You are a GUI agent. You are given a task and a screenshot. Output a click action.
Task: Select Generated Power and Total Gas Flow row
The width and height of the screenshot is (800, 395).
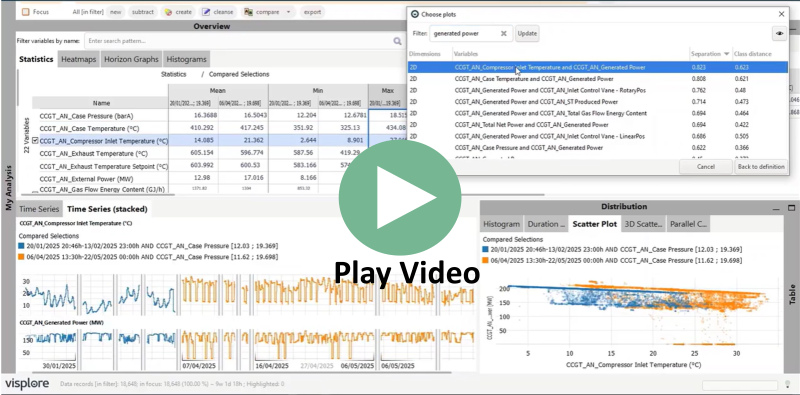pos(598,113)
